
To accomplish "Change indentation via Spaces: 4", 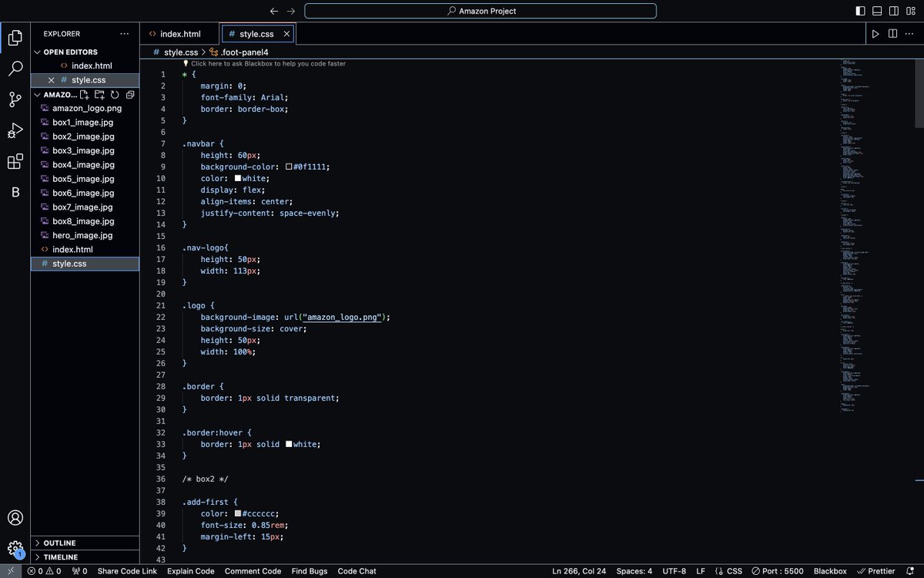I will tap(634, 571).
